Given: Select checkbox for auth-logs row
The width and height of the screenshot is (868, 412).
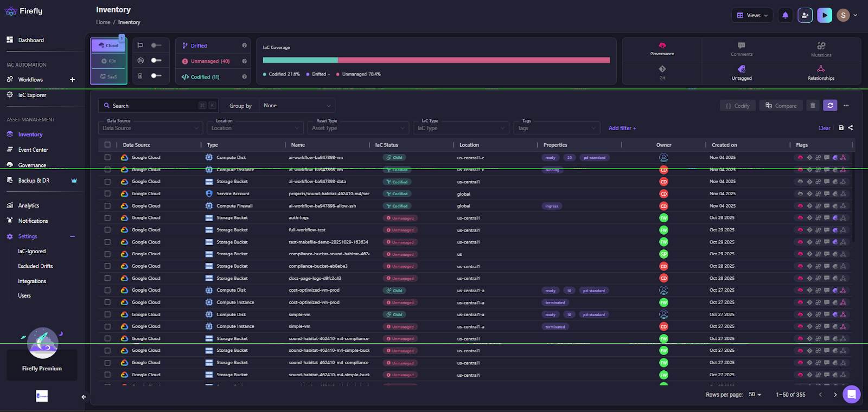Looking at the screenshot, I should (107, 218).
